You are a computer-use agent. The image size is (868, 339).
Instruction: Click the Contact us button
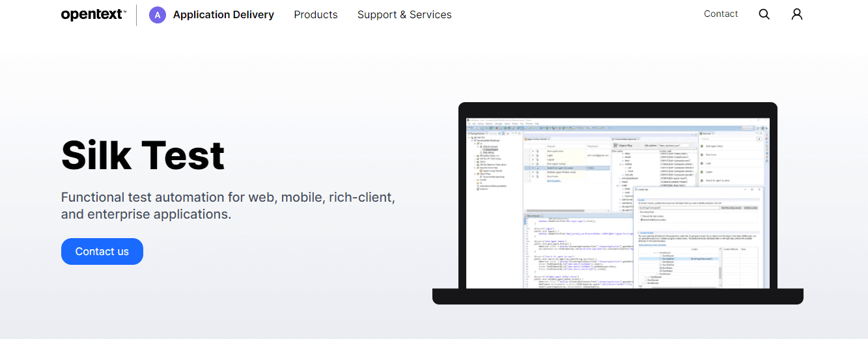pyautogui.click(x=102, y=251)
